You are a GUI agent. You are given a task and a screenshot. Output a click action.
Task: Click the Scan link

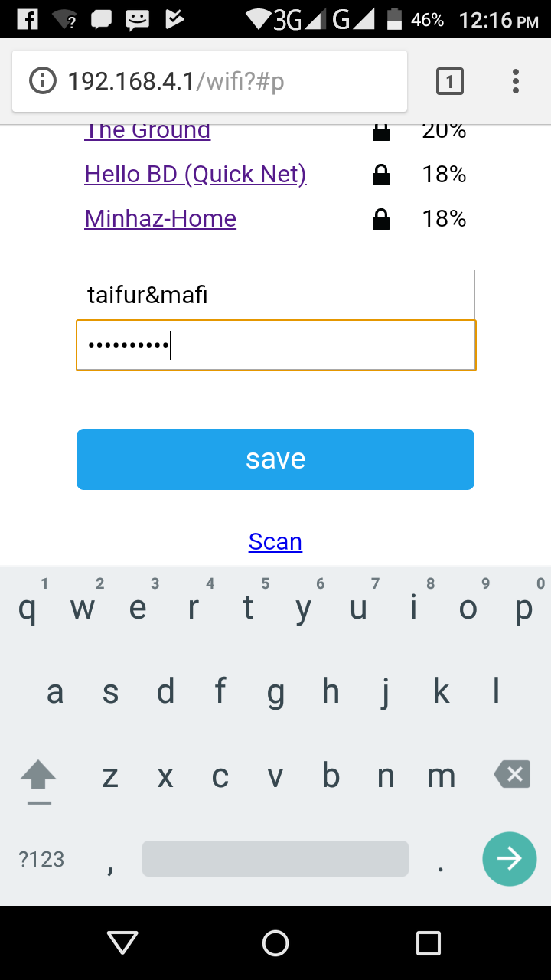275,542
